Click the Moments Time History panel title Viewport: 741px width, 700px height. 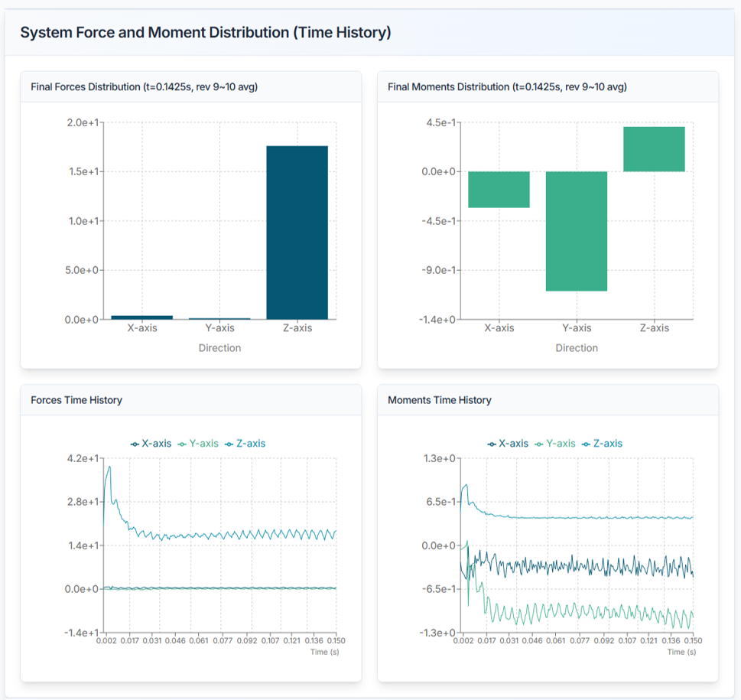point(440,400)
